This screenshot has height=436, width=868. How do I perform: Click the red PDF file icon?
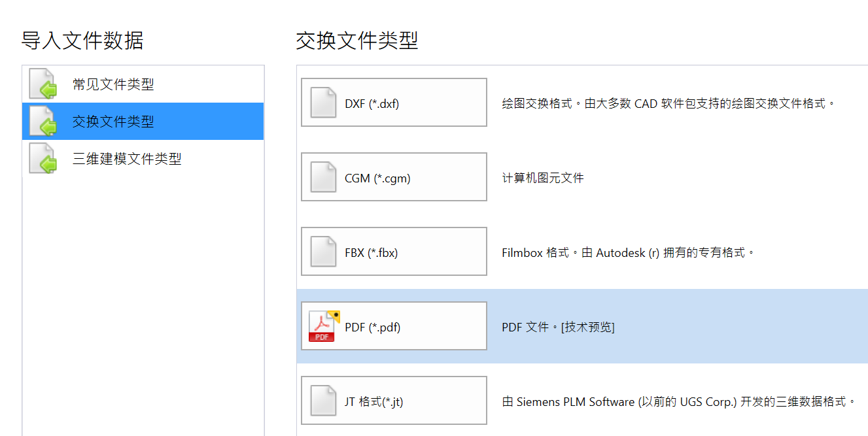(324, 326)
